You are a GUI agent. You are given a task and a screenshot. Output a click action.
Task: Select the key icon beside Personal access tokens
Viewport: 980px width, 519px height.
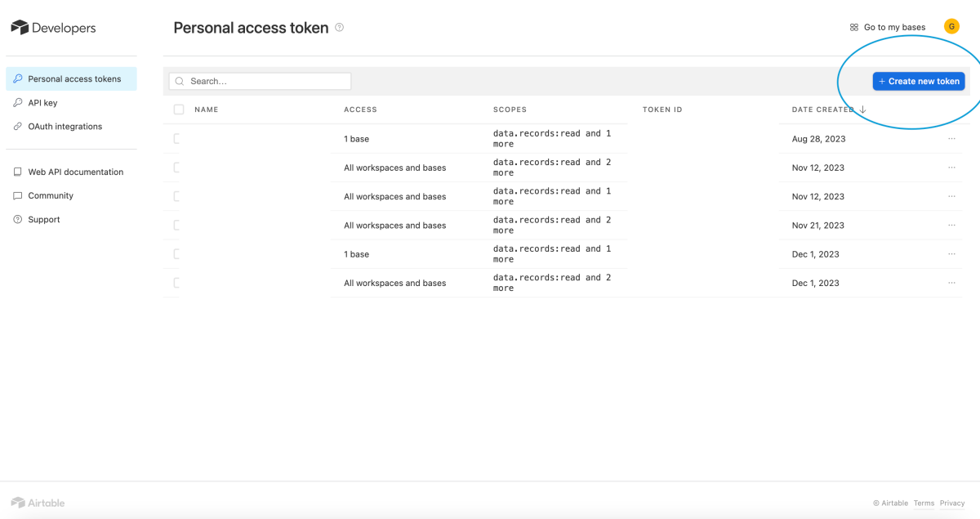tap(18, 78)
